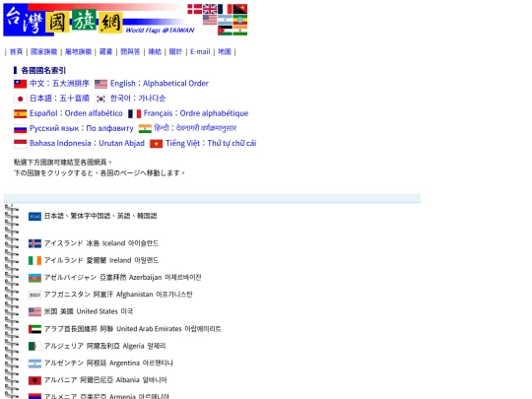Open the 藏書 menu item
Image resolution: width=532 pixels, height=399 pixels.
coord(105,52)
